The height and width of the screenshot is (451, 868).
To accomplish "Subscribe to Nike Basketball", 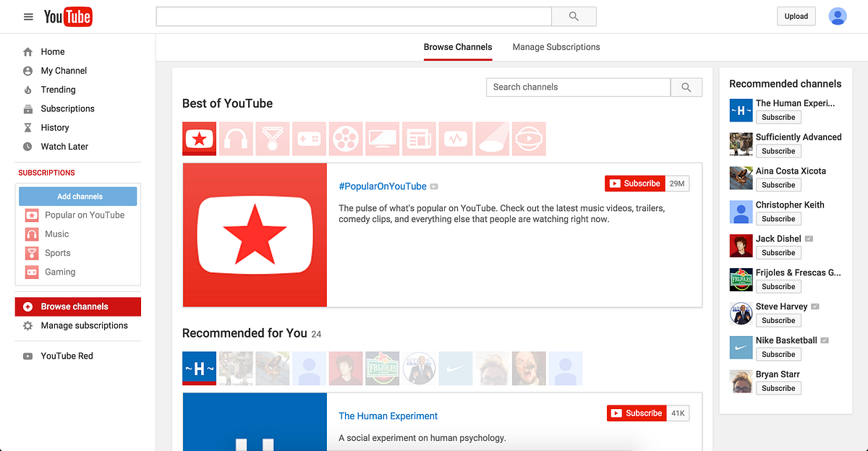I will (x=778, y=354).
